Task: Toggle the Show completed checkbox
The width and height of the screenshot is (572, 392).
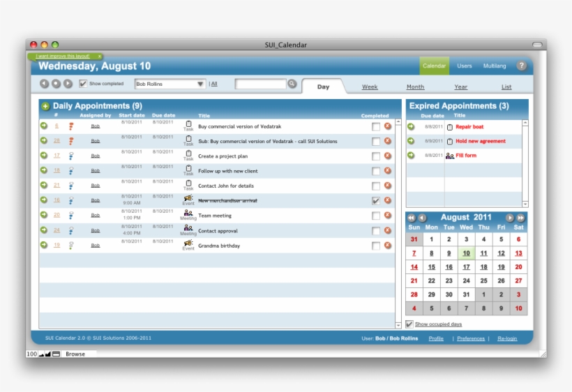Action: [x=83, y=84]
